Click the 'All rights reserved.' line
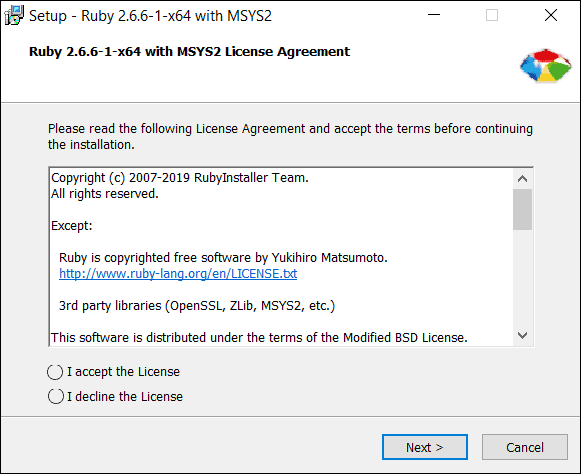Viewport: 581px width, 474px height. click(x=105, y=194)
